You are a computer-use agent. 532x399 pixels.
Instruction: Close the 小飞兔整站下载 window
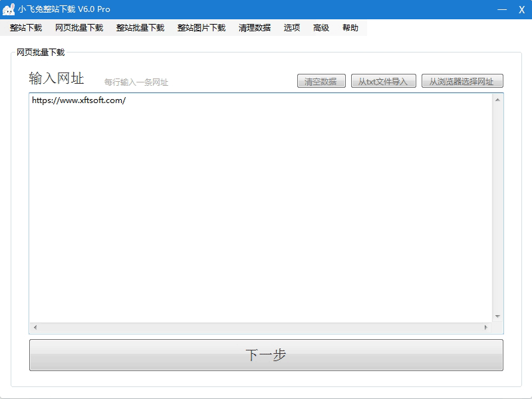[522, 9]
